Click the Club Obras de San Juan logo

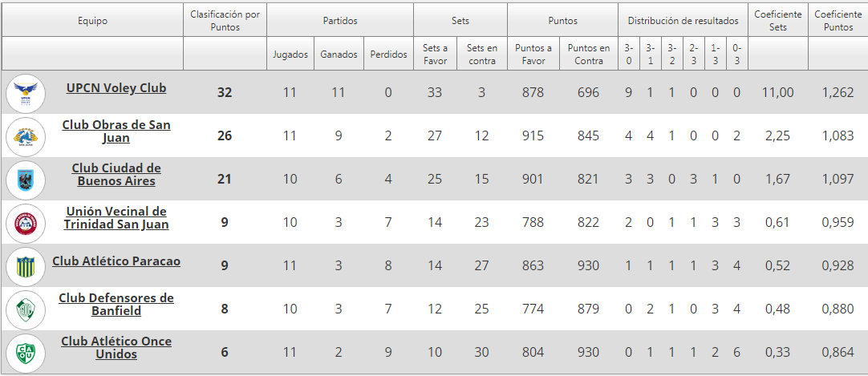pyautogui.click(x=26, y=136)
